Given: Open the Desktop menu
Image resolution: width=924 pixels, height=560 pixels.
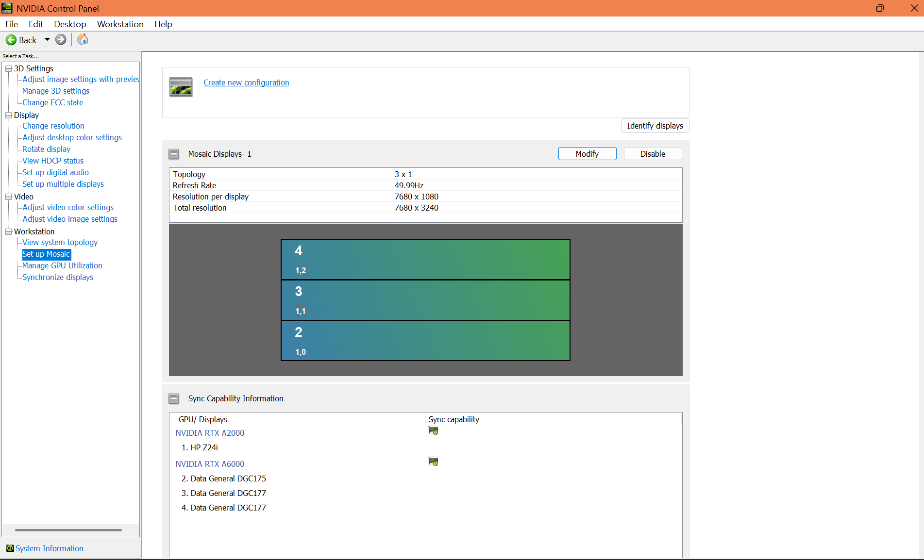Looking at the screenshot, I should (70, 24).
